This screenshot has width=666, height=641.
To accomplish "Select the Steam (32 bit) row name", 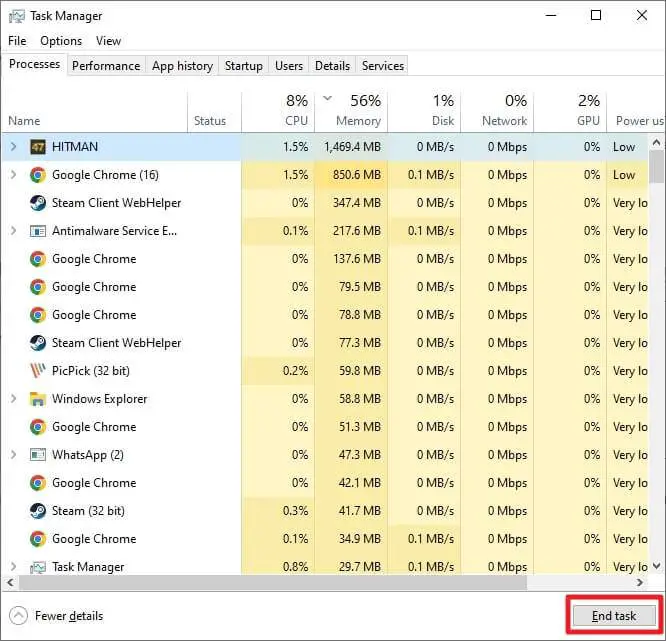I will pos(88,511).
